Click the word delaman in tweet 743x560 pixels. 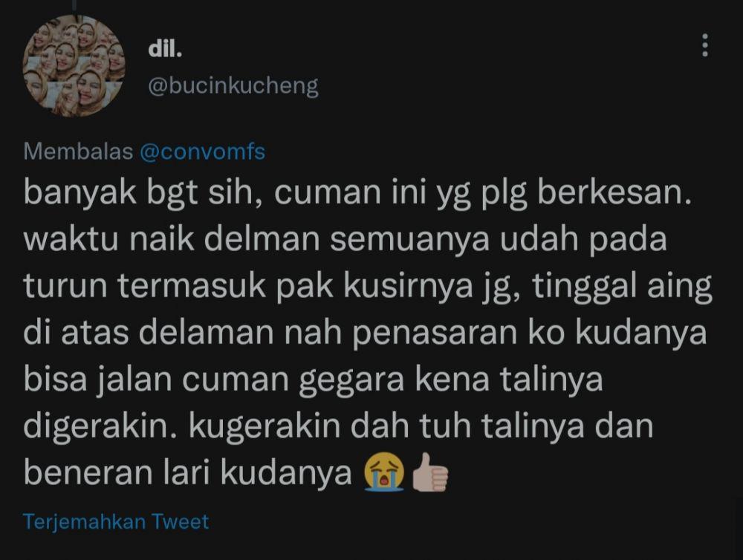[206, 333]
